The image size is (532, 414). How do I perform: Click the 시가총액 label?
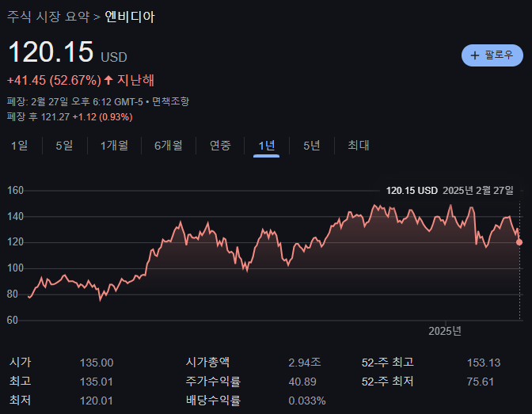207,362
